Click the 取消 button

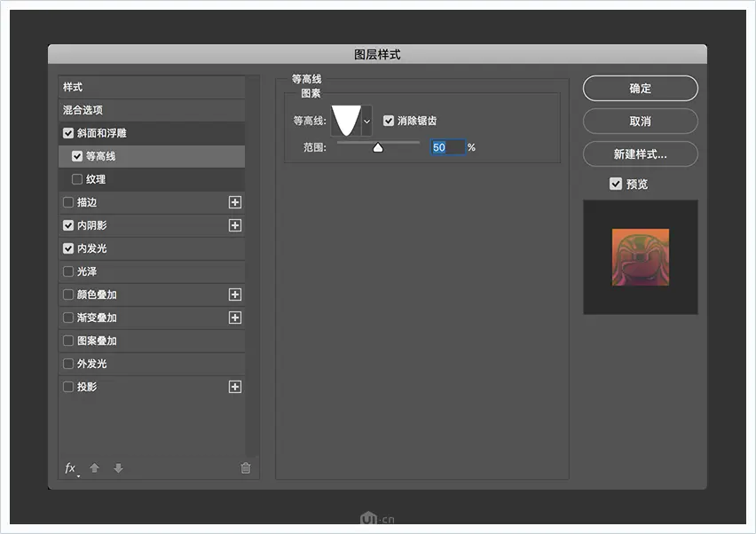641,121
